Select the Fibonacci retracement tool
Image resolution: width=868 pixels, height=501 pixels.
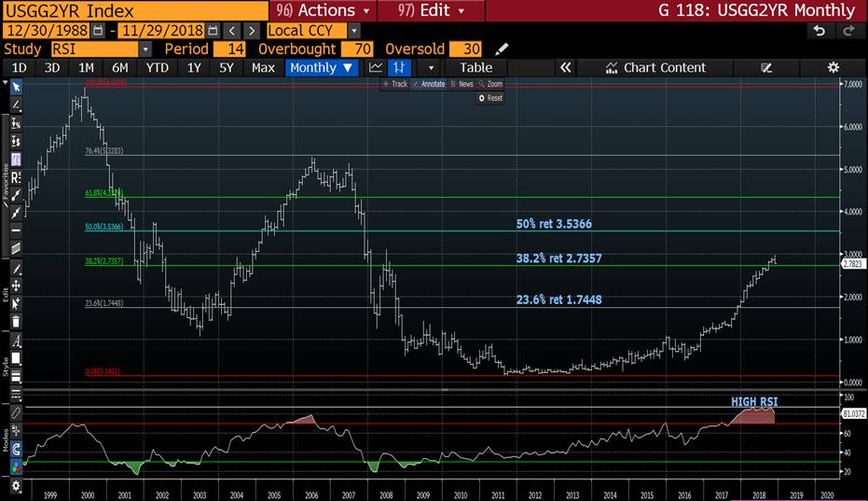click(x=16, y=160)
